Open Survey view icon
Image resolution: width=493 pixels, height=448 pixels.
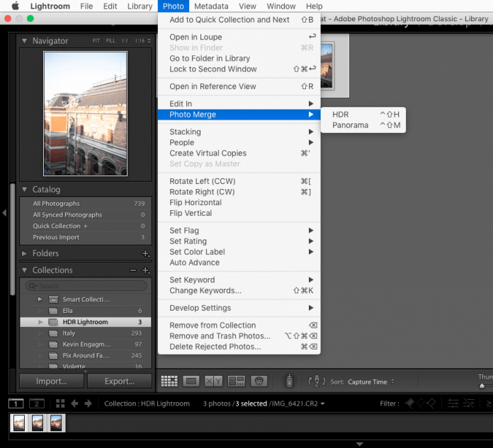[x=236, y=381]
